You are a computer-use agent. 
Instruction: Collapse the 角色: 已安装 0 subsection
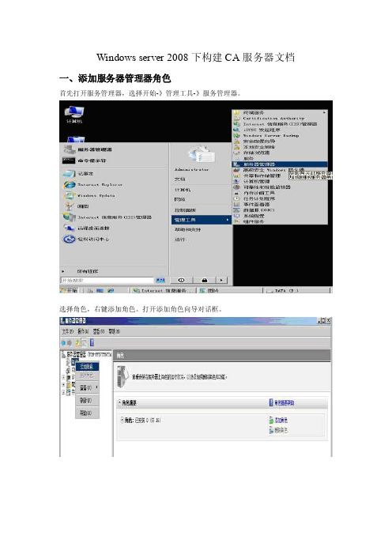pos(122,420)
